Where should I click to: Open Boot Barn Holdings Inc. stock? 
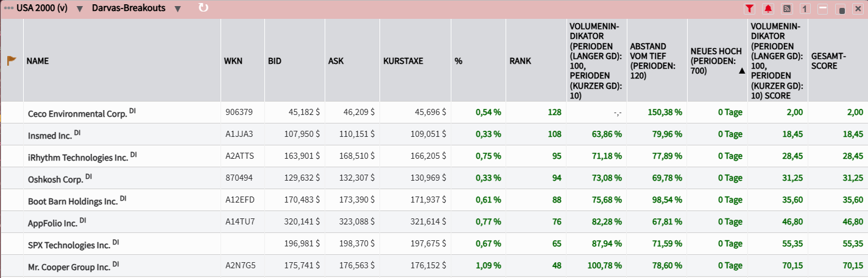click(x=72, y=201)
